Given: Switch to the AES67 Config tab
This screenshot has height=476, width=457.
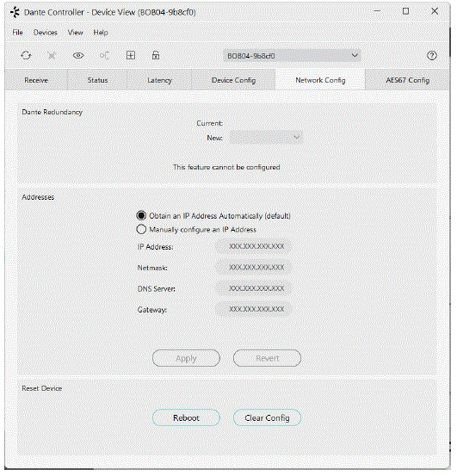Looking at the screenshot, I should 408,80.
